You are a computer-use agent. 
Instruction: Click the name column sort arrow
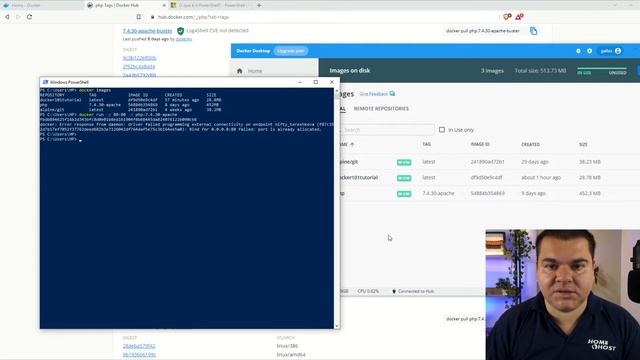coord(352,144)
